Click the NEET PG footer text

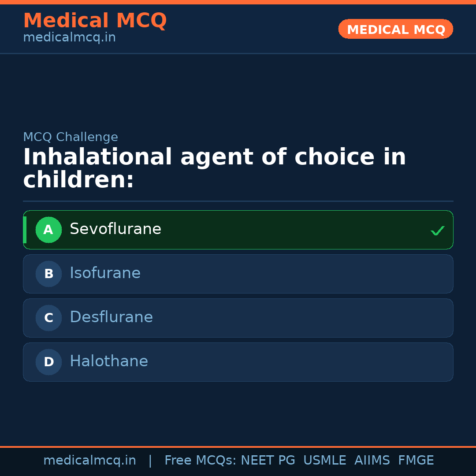(x=268, y=461)
